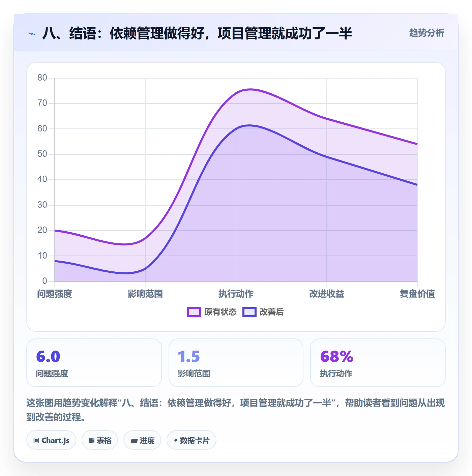
Task: Click the lightning bolt icon beside the title
Action: 32,34
